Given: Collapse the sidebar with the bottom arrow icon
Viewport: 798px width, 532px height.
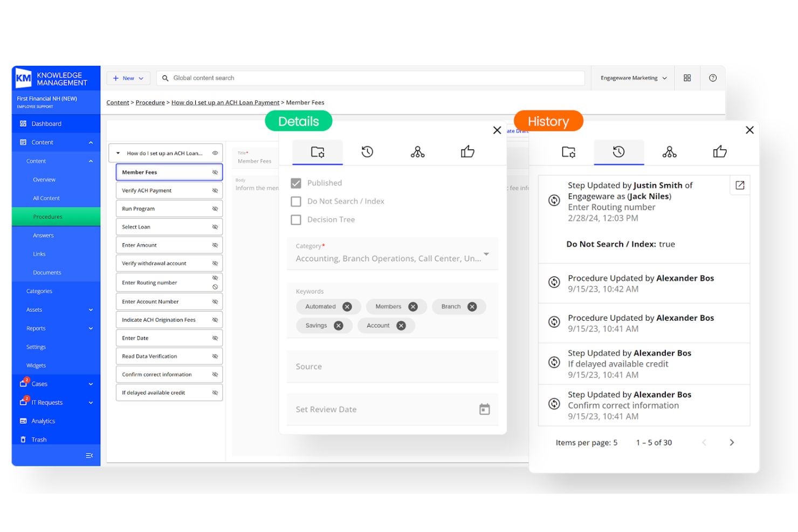Looking at the screenshot, I should [90, 455].
